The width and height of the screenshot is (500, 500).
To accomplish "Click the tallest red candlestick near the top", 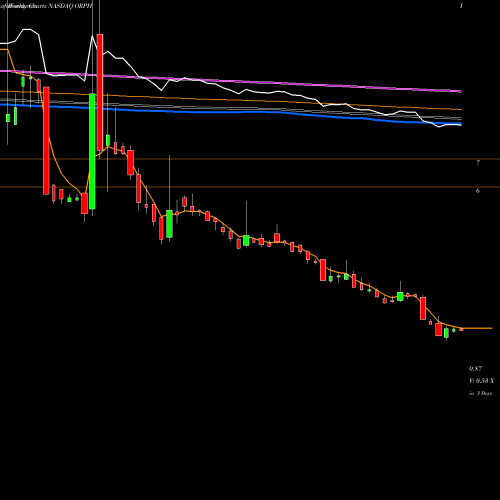I will (x=100, y=92).
